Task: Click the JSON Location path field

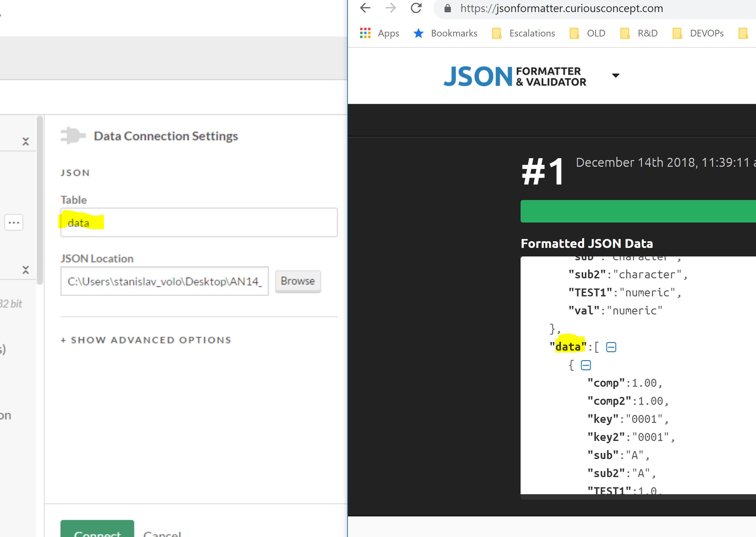Action: (164, 281)
